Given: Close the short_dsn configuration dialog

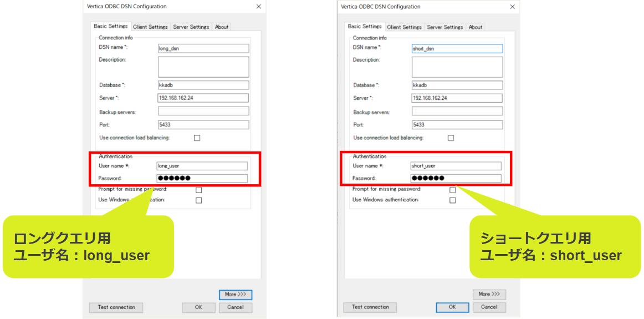Looking at the screenshot, I should coord(513,7).
